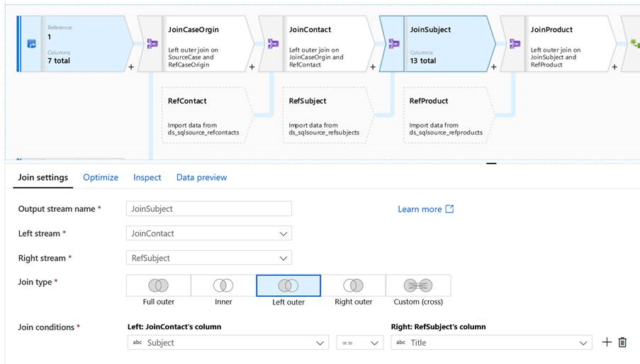Click the plus sign after the JoinProduct node
The width and height of the screenshot is (640, 364).
614,67
